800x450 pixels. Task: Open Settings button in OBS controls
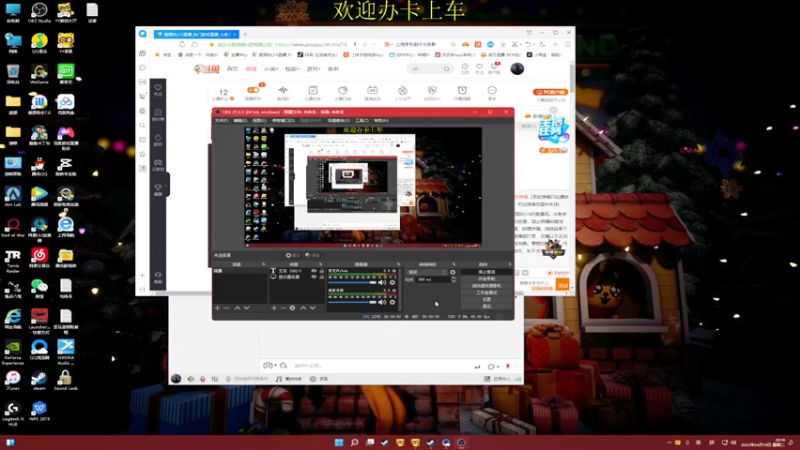[487, 299]
